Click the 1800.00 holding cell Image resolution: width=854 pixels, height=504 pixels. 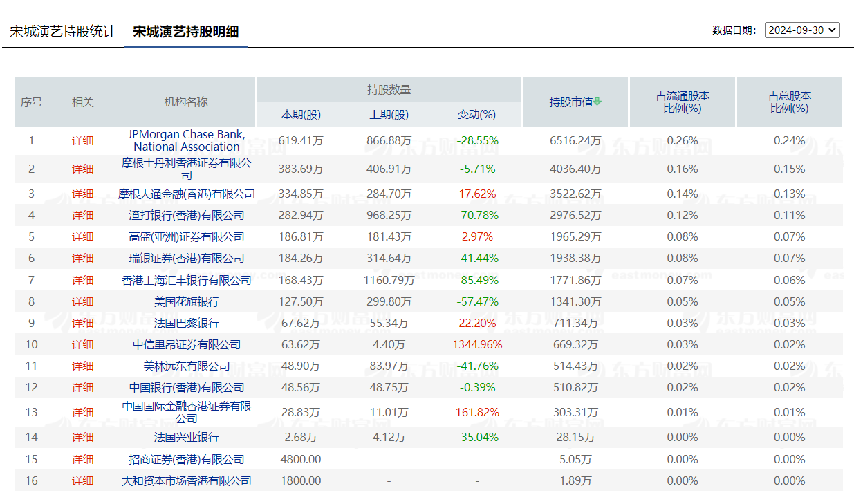click(301, 480)
